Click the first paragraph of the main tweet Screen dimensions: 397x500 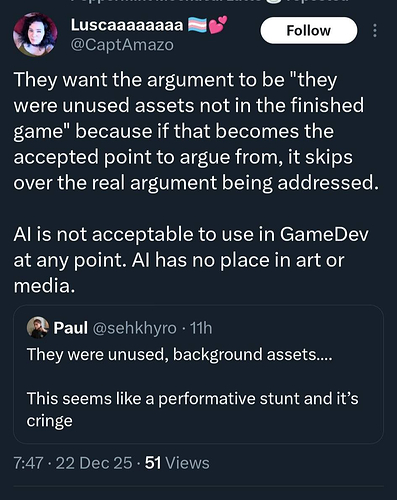click(196, 131)
